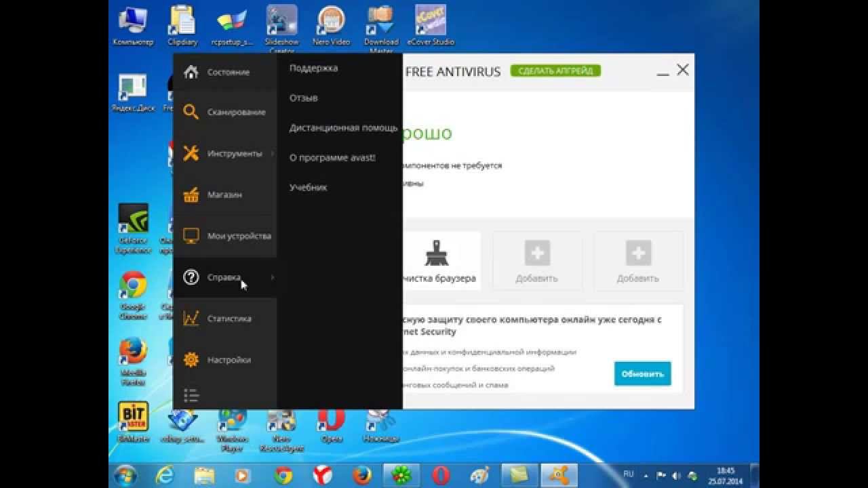
Task: Click the list icon at bottom of avast sidebar
Action: point(191,396)
